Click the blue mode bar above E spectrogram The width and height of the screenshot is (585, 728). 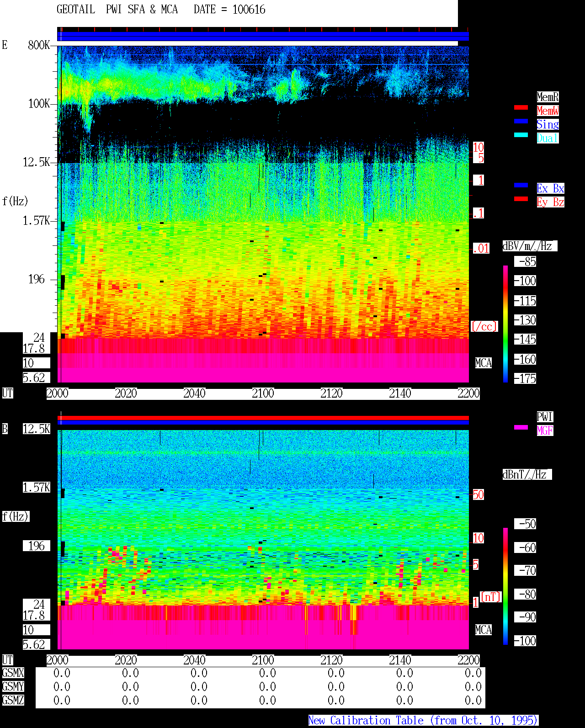tap(263, 36)
